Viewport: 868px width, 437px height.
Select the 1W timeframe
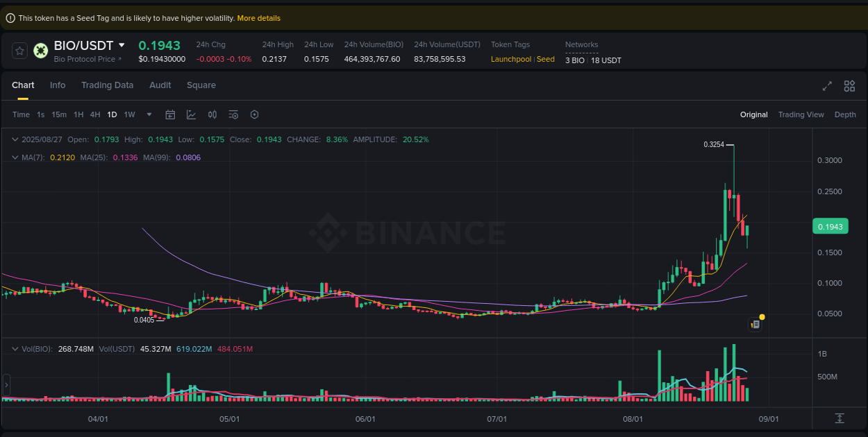tap(129, 114)
